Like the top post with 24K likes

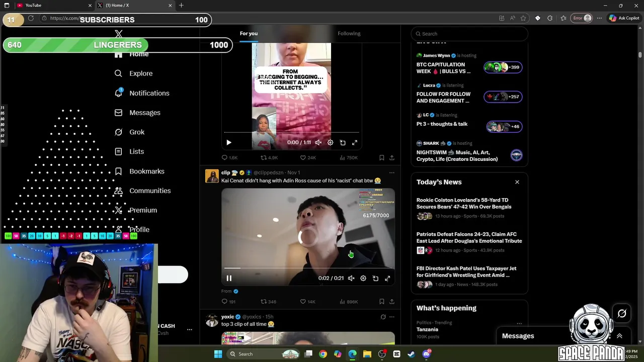[308, 157]
